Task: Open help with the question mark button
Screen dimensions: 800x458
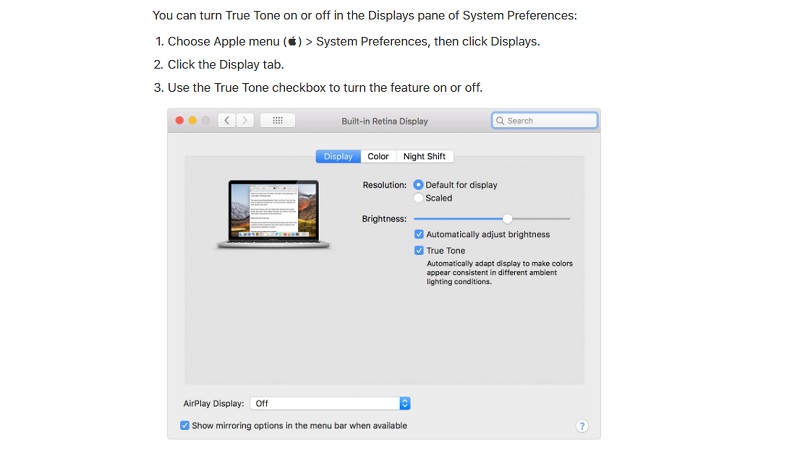Action: pos(582,426)
